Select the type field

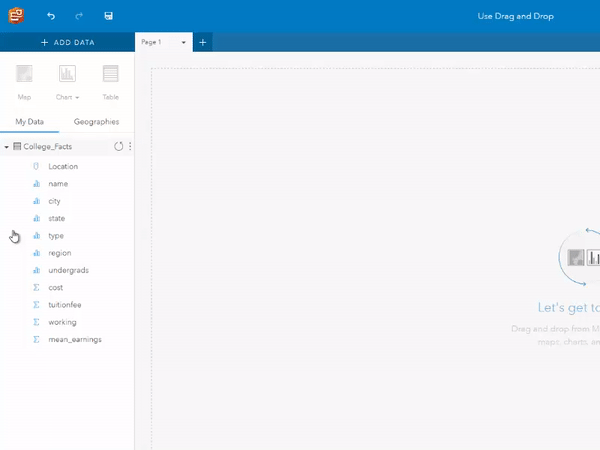(x=56, y=236)
